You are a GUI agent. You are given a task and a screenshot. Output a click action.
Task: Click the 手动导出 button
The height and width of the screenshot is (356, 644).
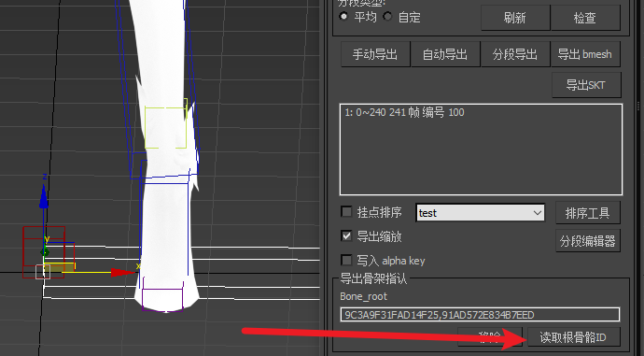pos(375,54)
